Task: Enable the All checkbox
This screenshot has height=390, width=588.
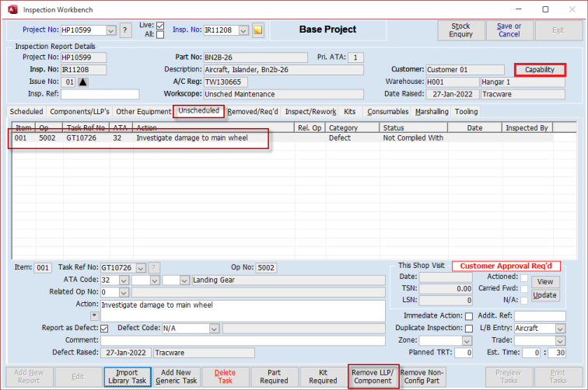Action: 160,35
